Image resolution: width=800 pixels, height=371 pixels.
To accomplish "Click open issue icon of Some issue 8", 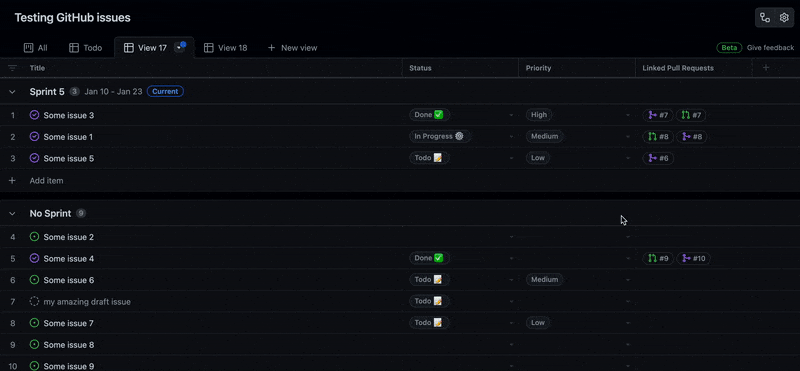I will [x=34, y=345].
